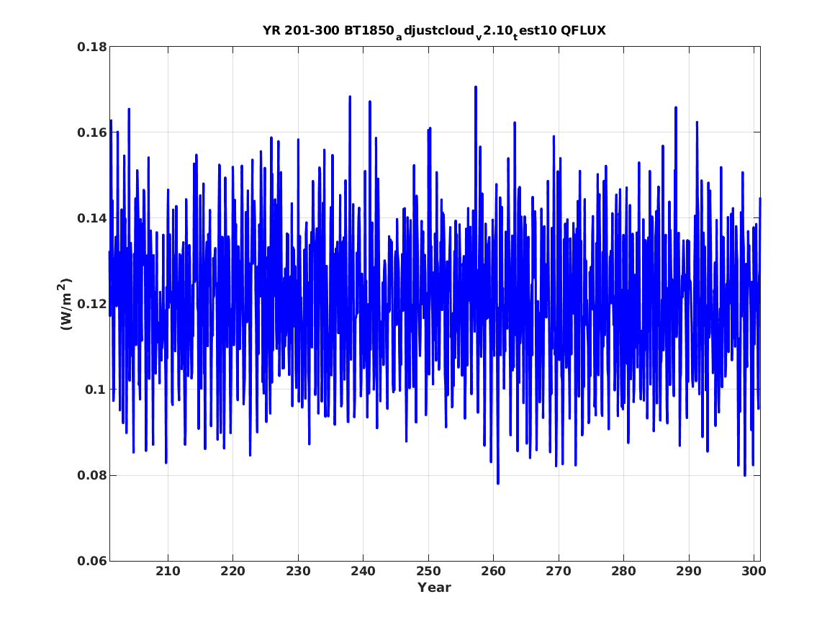The height and width of the screenshot is (630, 840).
Task: Click the x-axis tick label '250'
Action: (x=428, y=572)
